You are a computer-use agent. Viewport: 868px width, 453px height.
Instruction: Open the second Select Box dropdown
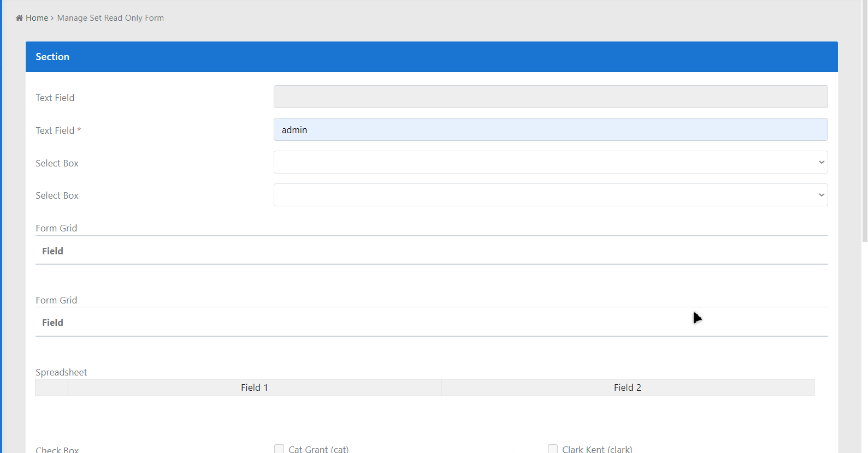[x=550, y=195]
